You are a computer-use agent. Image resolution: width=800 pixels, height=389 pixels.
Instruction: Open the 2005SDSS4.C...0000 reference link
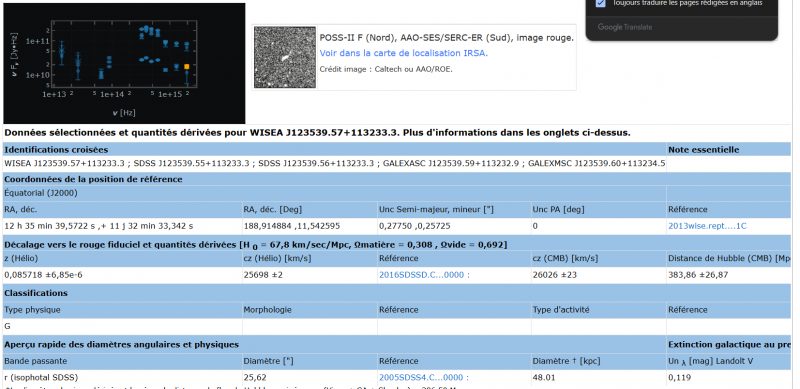click(424, 377)
